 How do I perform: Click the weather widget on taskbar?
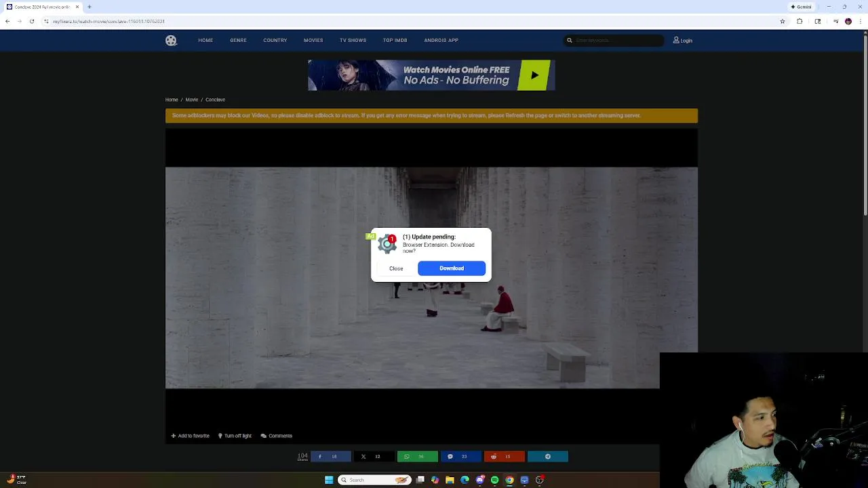[16, 480]
